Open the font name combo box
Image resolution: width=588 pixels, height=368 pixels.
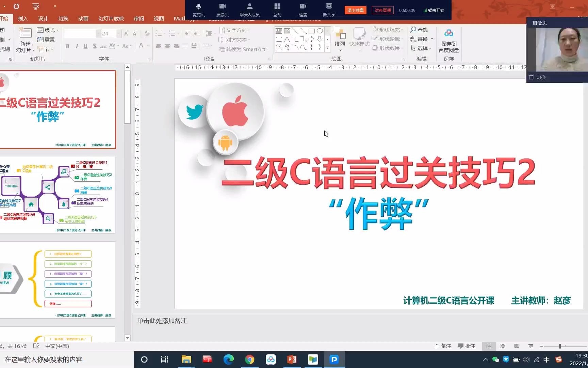pyautogui.click(x=82, y=33)
